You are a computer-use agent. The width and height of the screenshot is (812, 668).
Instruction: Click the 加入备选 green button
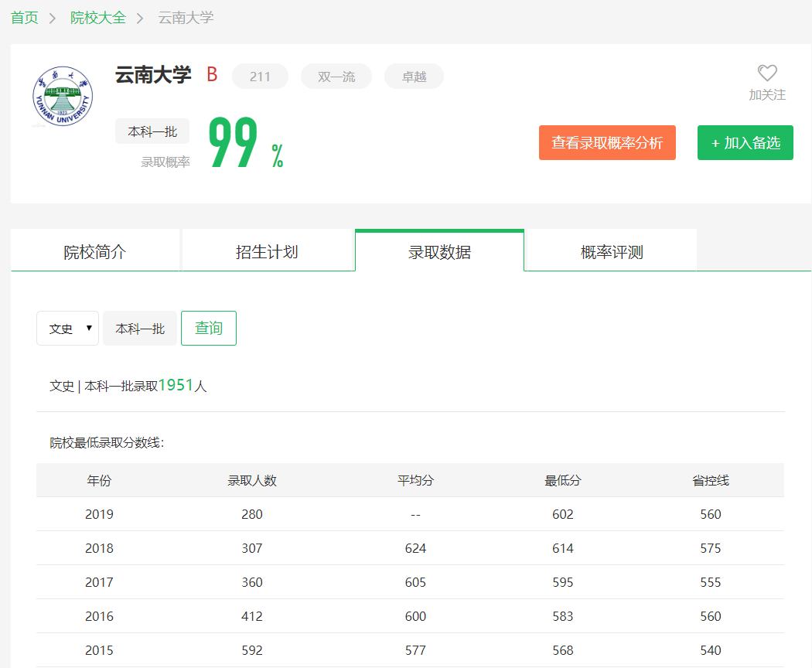tap(745, 143)
